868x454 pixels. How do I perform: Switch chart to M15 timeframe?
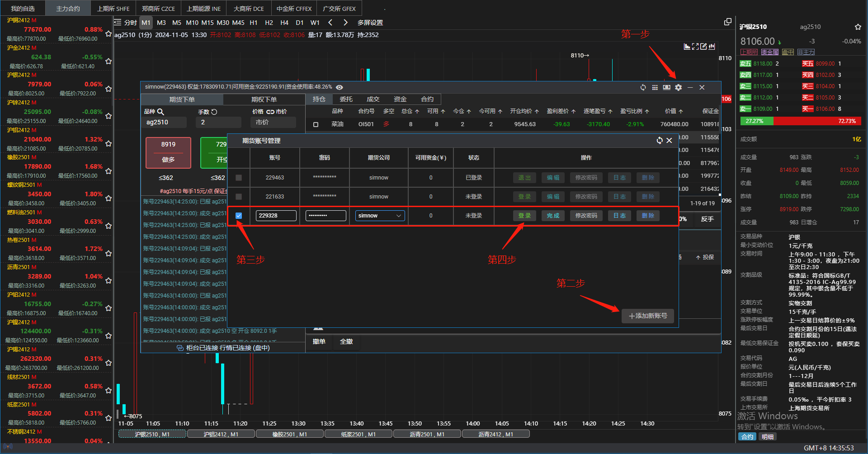(x=208, y=23)
